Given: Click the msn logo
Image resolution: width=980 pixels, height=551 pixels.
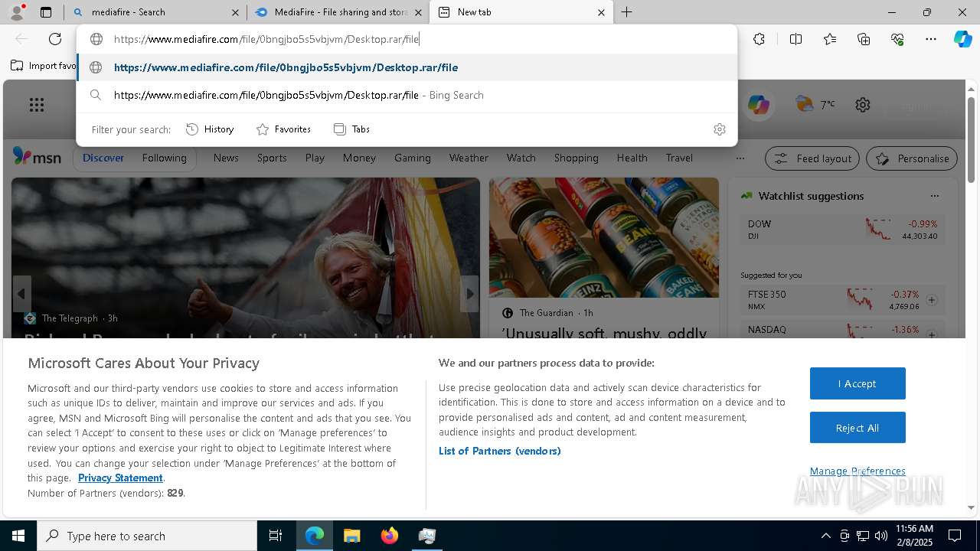Looking at the screenshot, I should (x=37, y=157).
